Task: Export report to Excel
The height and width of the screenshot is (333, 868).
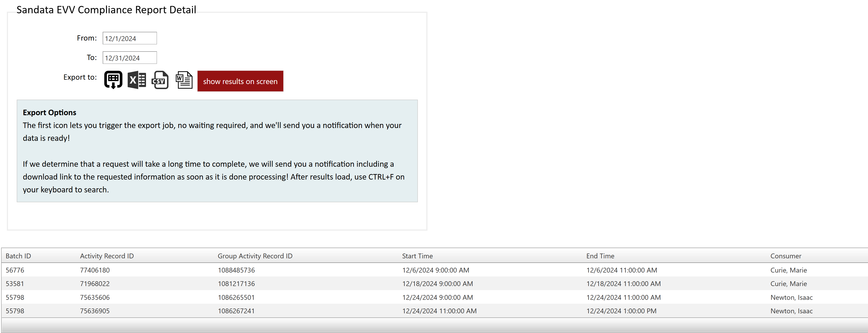Action: coord(137,80)
